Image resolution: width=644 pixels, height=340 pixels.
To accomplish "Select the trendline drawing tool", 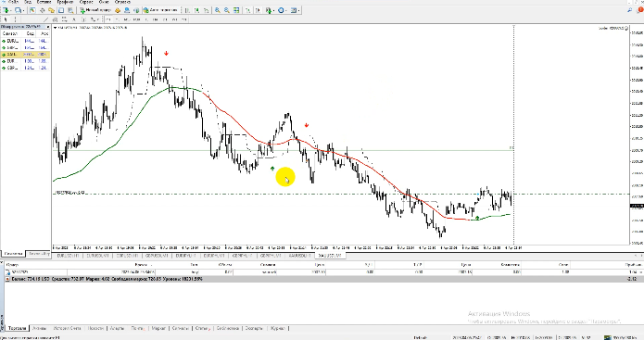I will tap(46, 19).
